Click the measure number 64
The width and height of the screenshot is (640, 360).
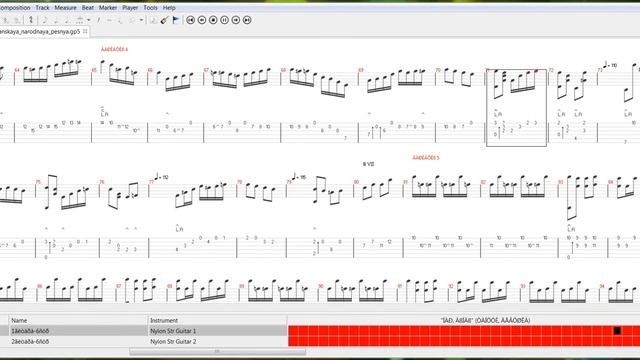(x=17, y=70)
